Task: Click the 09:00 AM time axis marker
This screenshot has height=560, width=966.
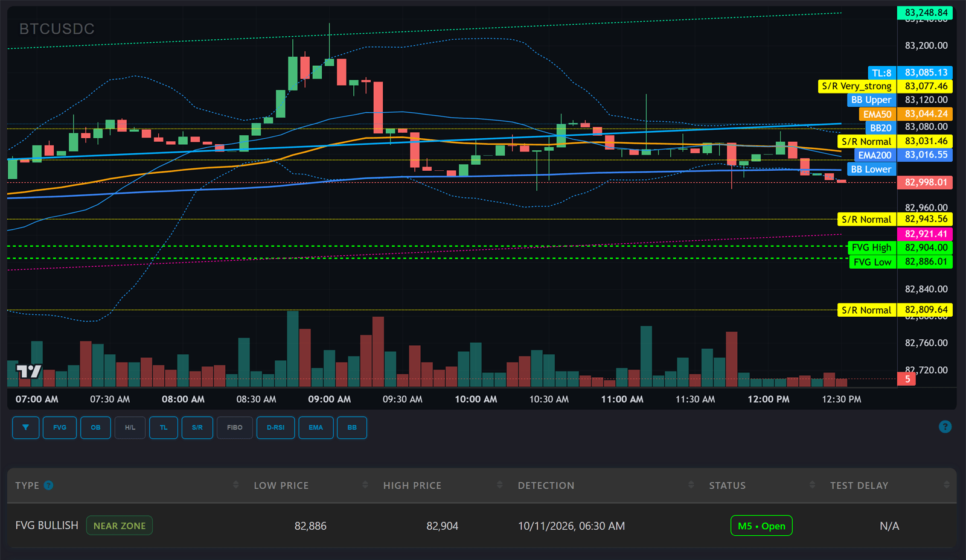Action: pos(329,399)
